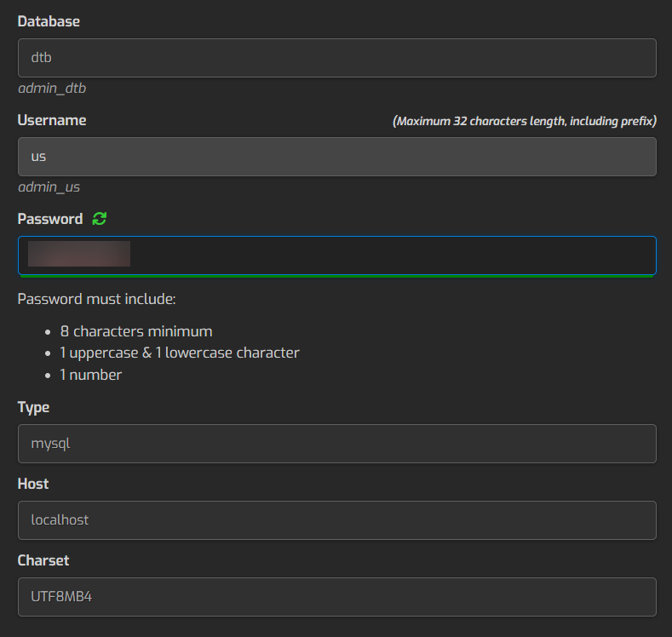The image size is (672, 637).
Task: Open the Type dropdown showing mysql
Action: pos(336,444)
